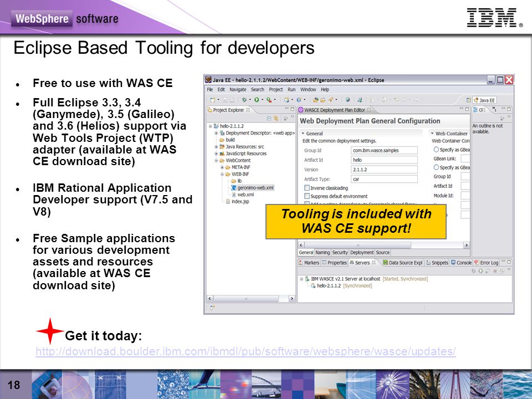Click the editor horizontal scrollbar thumb

(x=358, y=245)
